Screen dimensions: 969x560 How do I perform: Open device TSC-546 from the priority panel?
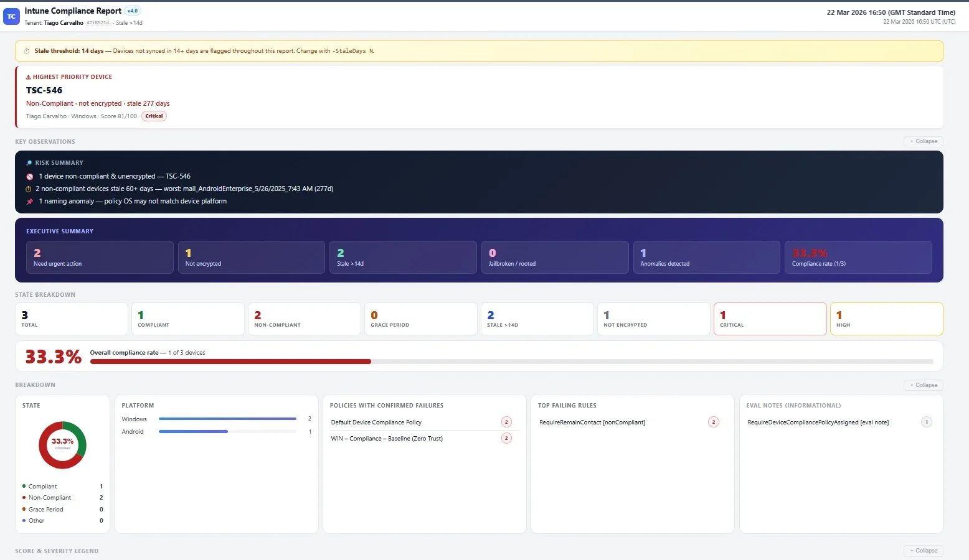(44, 90)
